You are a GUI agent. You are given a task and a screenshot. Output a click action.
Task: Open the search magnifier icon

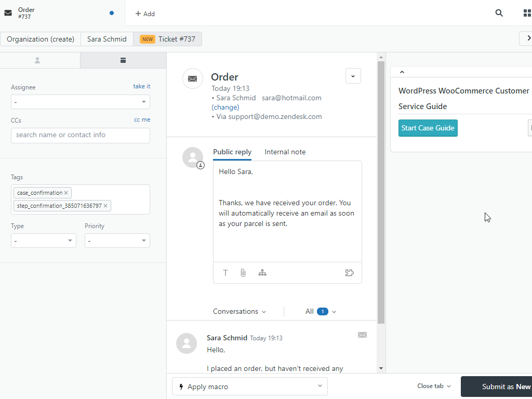click(499, 13)
